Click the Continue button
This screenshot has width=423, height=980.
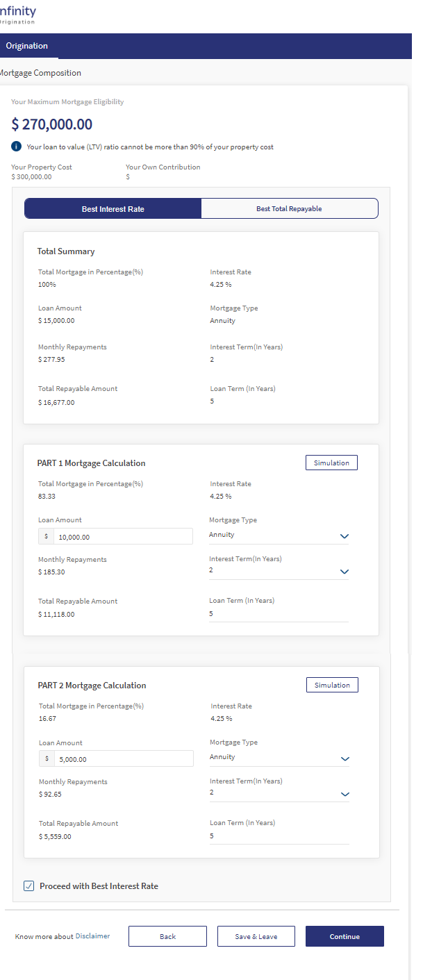point(345,936)
